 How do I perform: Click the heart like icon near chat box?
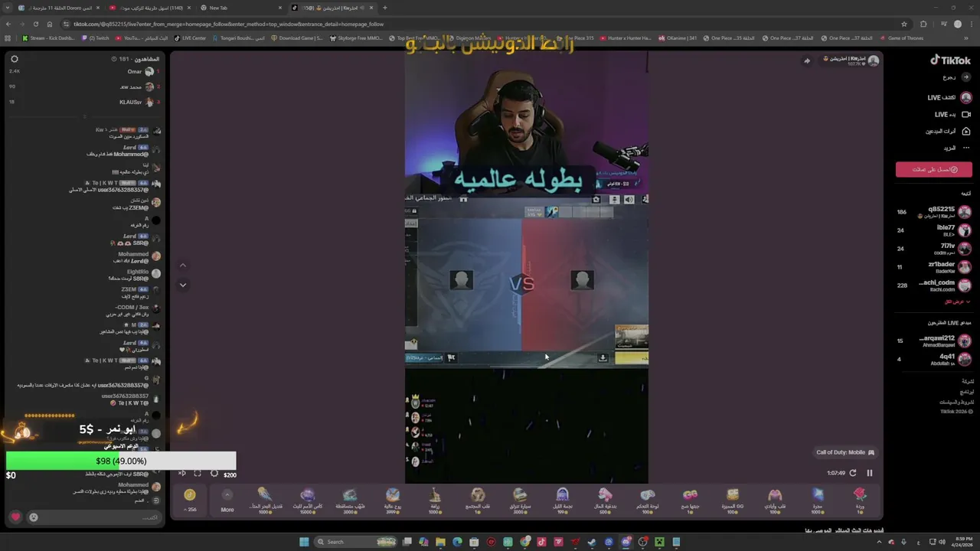pos(15,517)
